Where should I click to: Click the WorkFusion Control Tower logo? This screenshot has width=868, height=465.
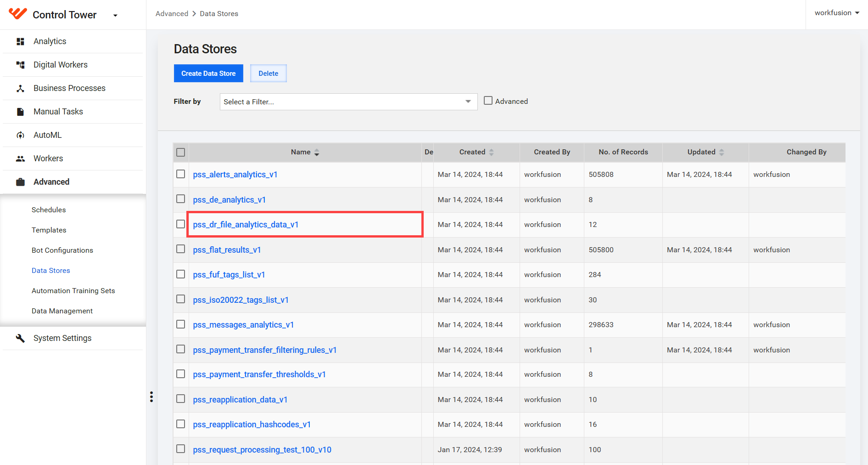click(x=18, y=14)
